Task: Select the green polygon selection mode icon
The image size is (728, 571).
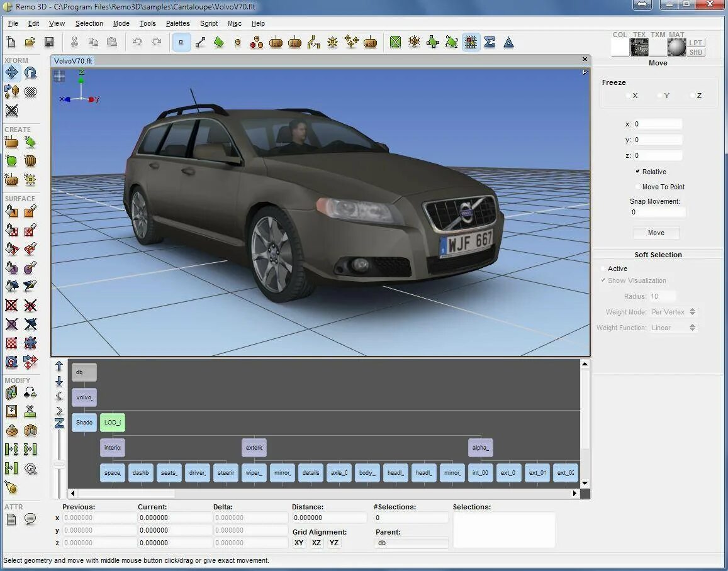Action: pos(219,42)
